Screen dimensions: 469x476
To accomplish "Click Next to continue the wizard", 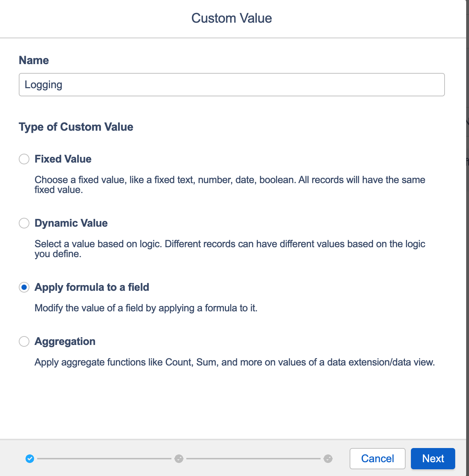I will pyautogui.click(x=433, y=459).
